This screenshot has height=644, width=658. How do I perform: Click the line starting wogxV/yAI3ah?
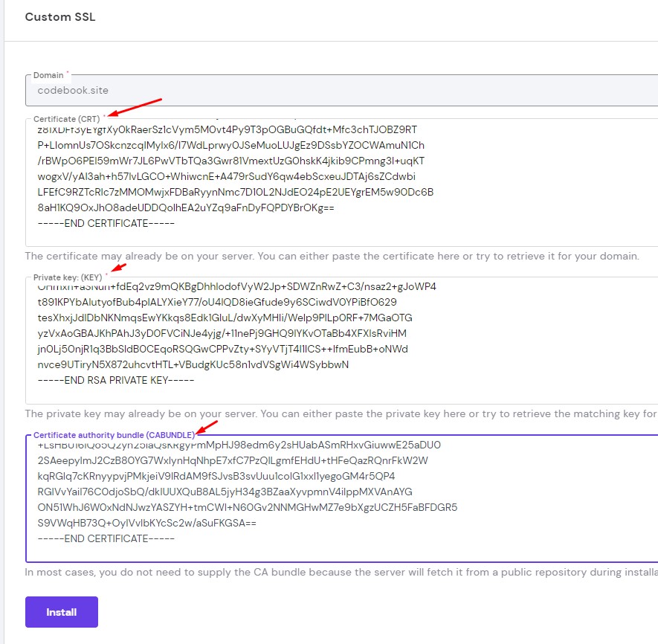pos(226,176)
